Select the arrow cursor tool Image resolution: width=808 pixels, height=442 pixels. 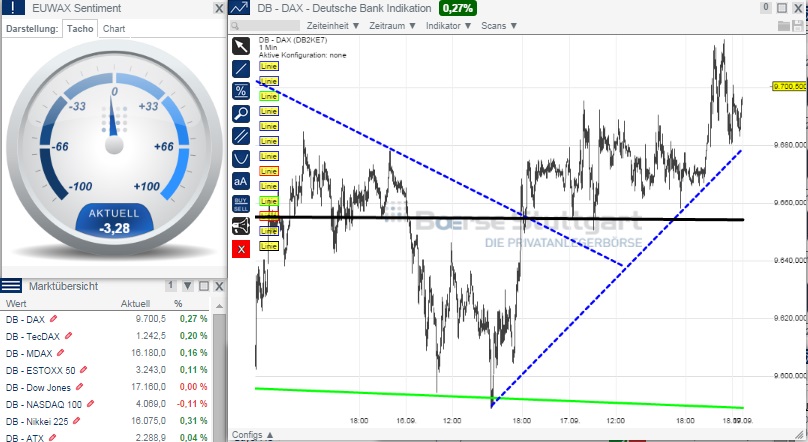pos(241,46)
